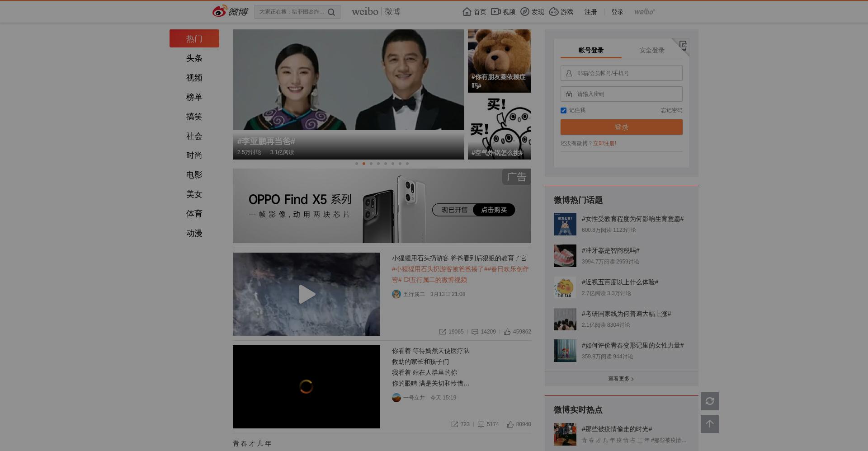Open topic #女性受教育程度为何影响生育意愿#
Image resolution: width=868 pixels, height=451 pixels.
[x=632, y=219]
